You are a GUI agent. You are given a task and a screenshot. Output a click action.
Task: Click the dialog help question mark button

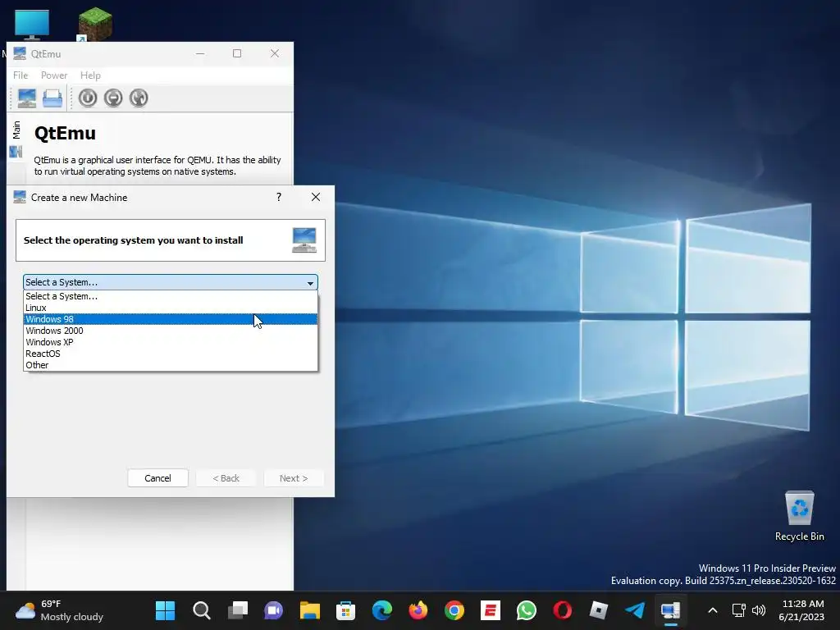[279, 197]
